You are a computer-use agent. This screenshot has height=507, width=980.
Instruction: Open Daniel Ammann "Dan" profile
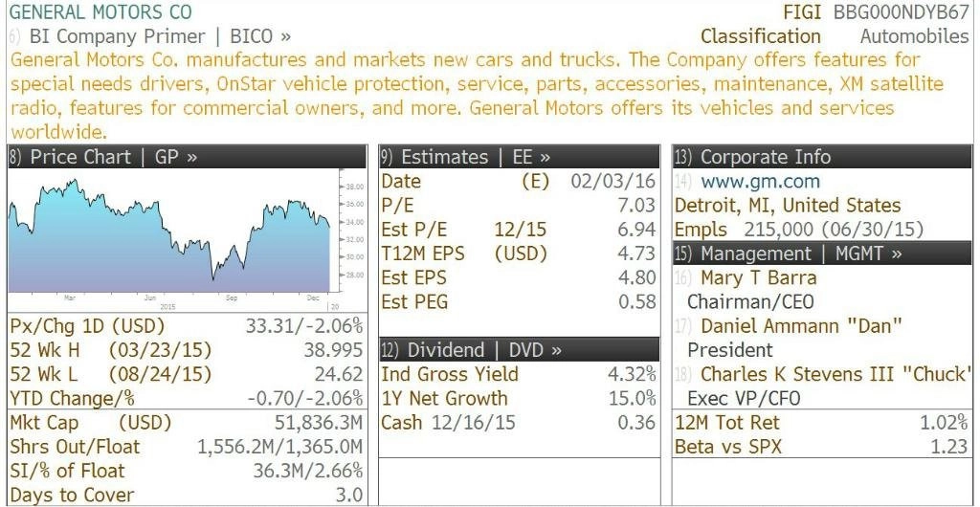tap(801, 326)
